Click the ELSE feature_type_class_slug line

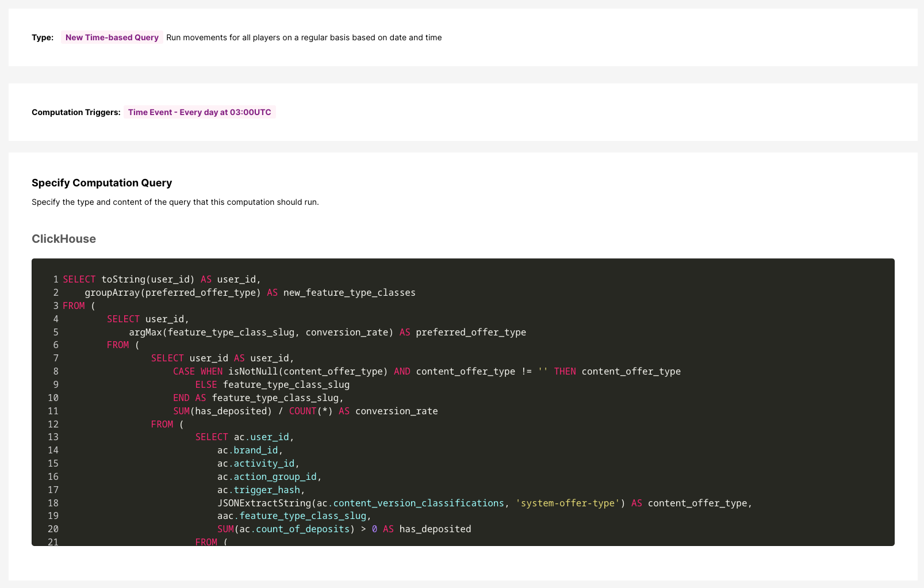pos(272,385)
